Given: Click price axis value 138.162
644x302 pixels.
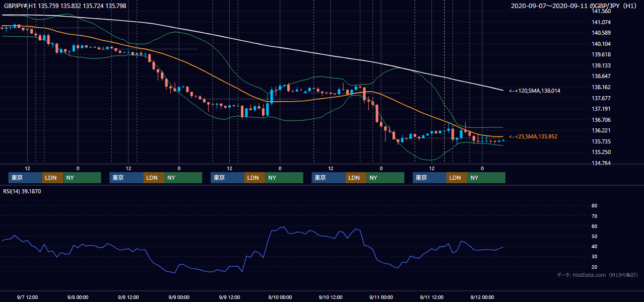Looking at the screenshot, I should click(601, 87).
